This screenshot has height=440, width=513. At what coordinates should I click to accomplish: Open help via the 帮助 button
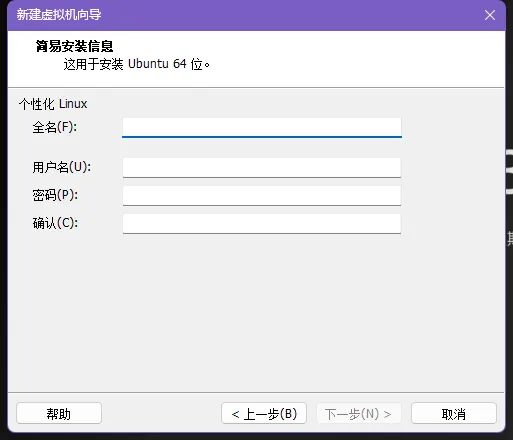[x=59, y=413]
